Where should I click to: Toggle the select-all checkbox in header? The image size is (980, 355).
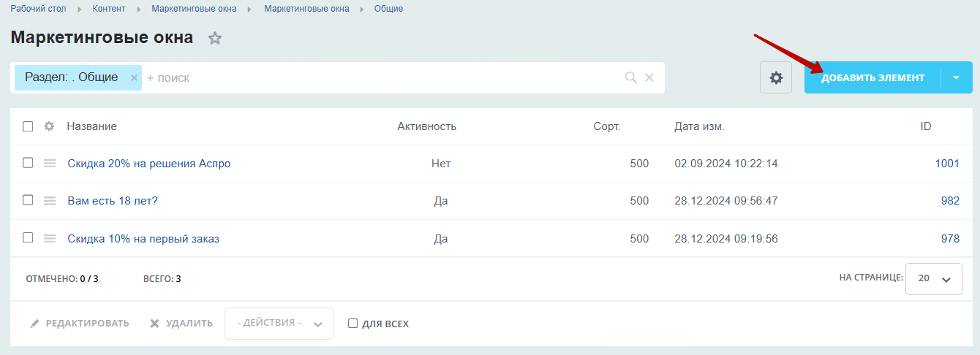coord(28,126)
